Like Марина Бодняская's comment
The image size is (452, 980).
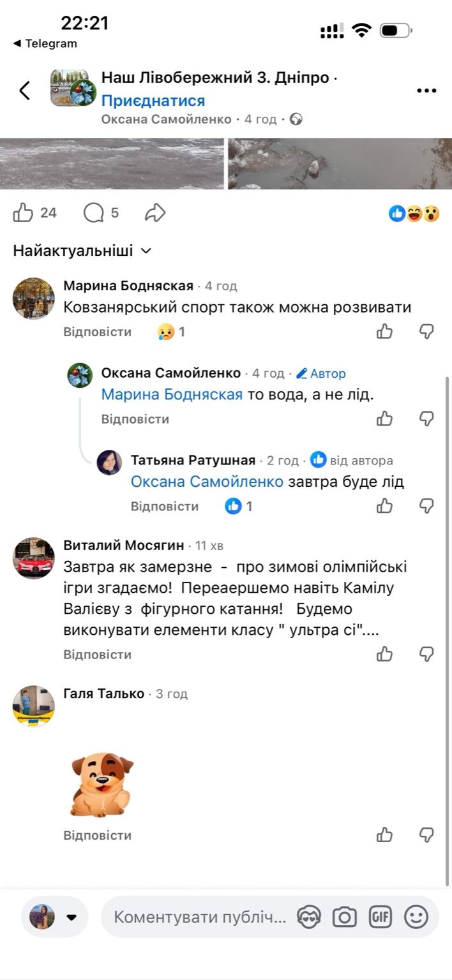(x=384, y=331)
